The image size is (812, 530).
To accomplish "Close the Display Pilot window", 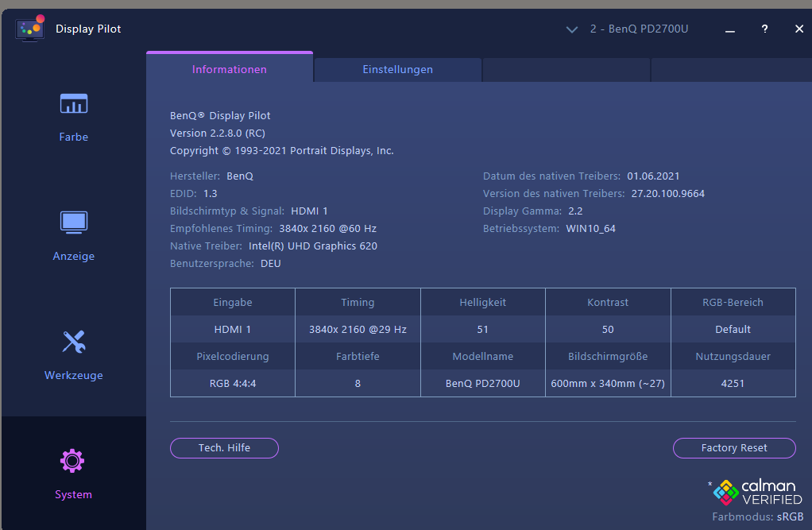I will coord(799,29).
